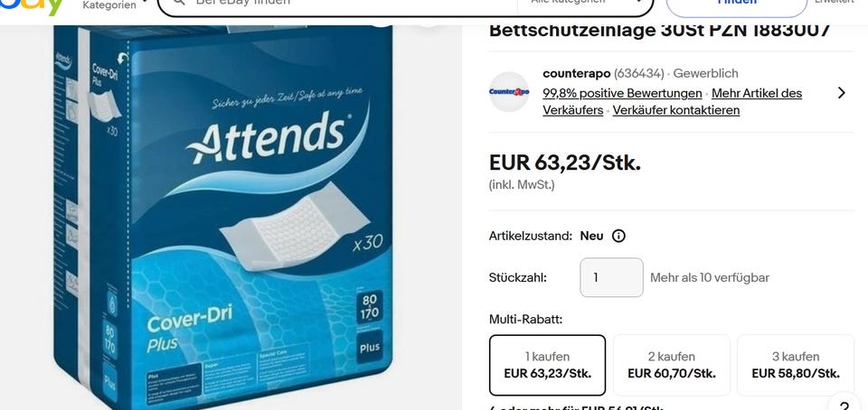This screenshot has width=868, height=410.
Task: Click the Stückzahl quantity field
Action: [611, 277]
